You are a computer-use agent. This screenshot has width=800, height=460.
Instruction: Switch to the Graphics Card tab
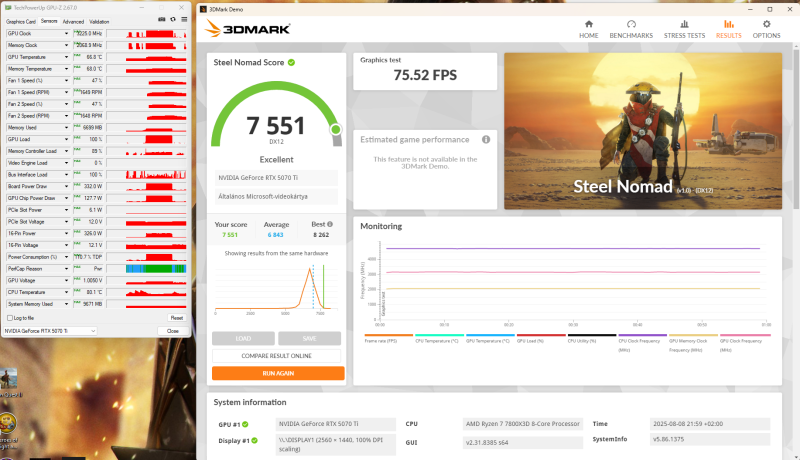click(x=20, y=21)
